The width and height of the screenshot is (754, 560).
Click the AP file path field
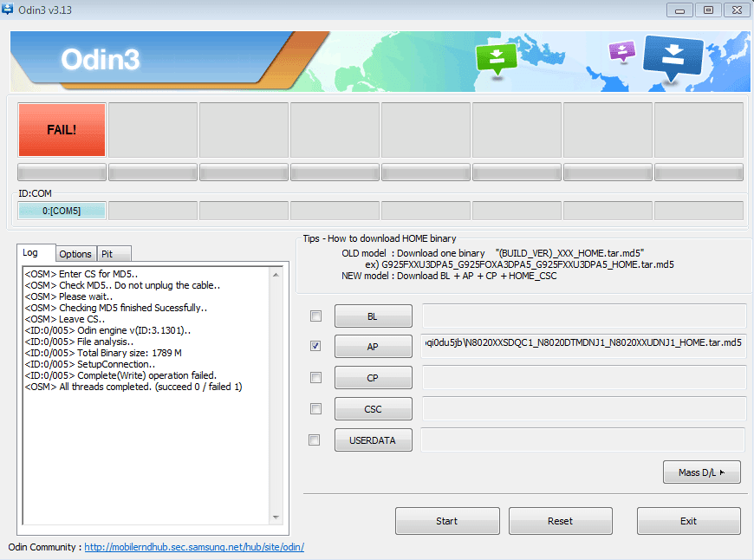pyautogui.click(x=584, y=346)
